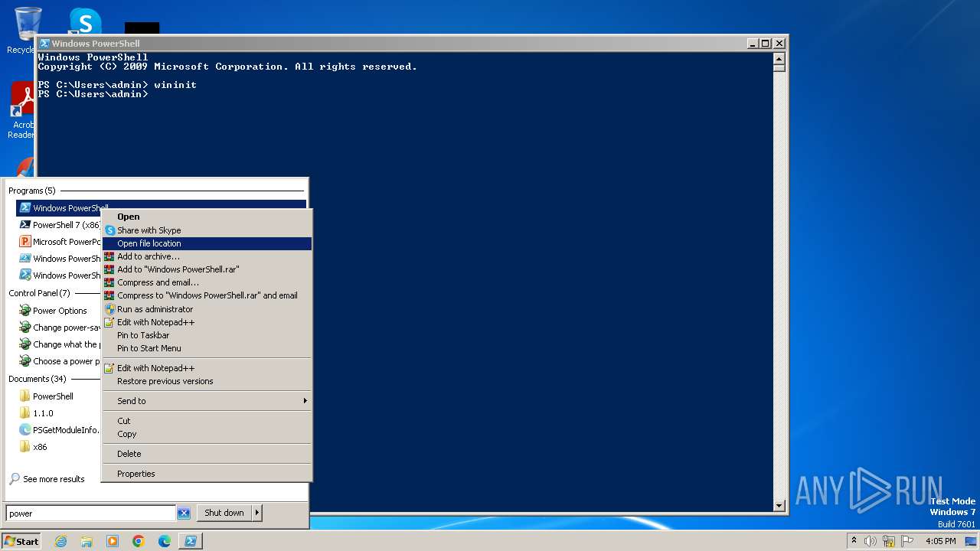Open Google Chrome from the taskbar
Viewport: 980px width, 551px height.
pos(139,541)
